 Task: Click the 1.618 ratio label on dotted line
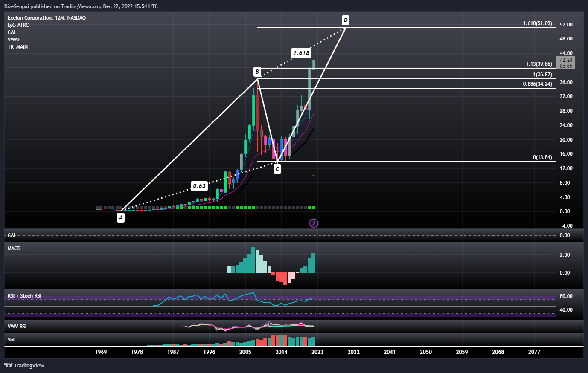pyautogui.click(x=301, y=53)
